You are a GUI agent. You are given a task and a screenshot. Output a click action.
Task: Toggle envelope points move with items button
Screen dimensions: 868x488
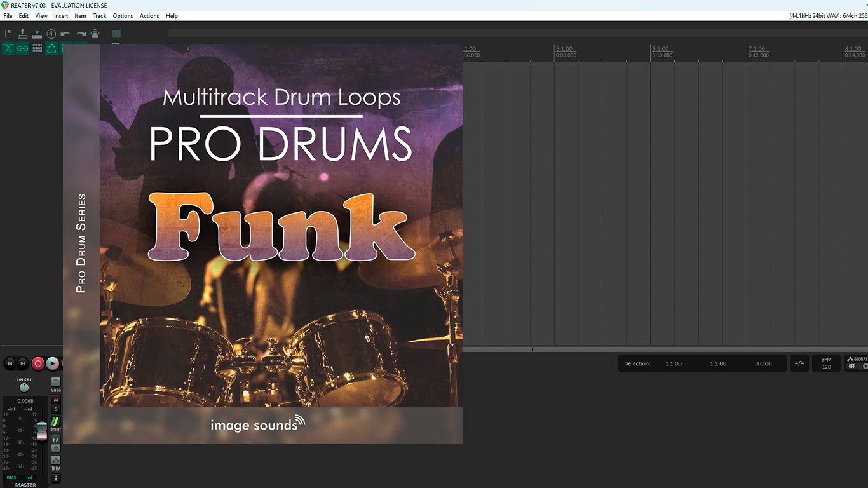(51, 48)
